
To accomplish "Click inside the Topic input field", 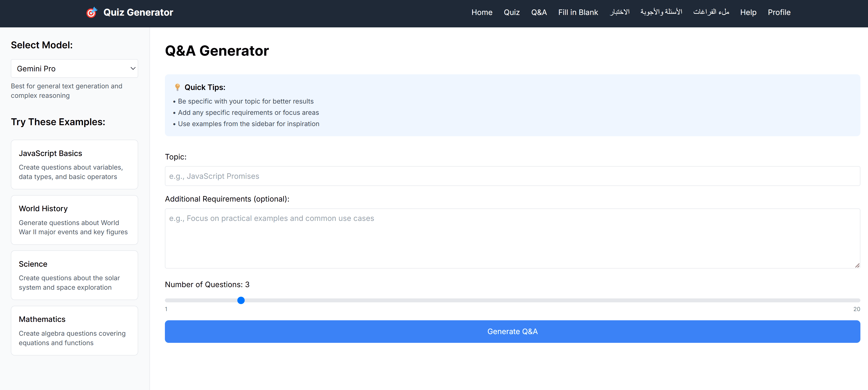I will coord(512,176).
